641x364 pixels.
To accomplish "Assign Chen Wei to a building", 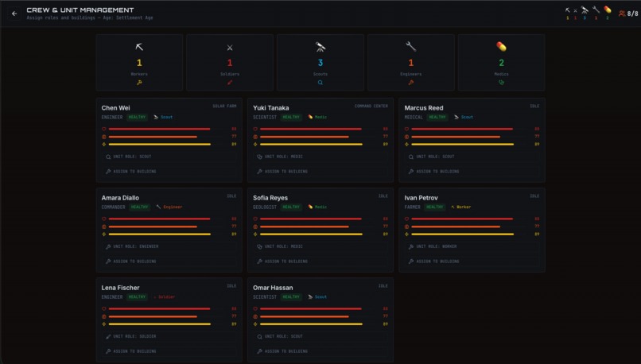I will point(169,172).
